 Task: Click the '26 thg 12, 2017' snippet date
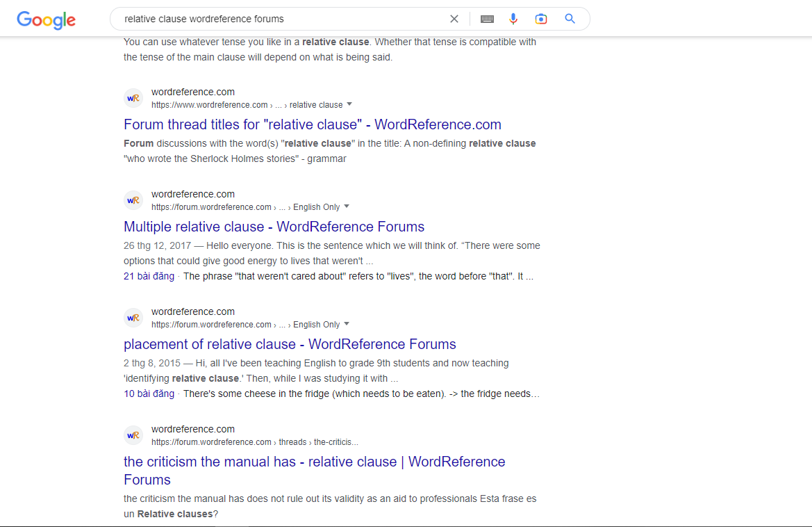(156, 245)
